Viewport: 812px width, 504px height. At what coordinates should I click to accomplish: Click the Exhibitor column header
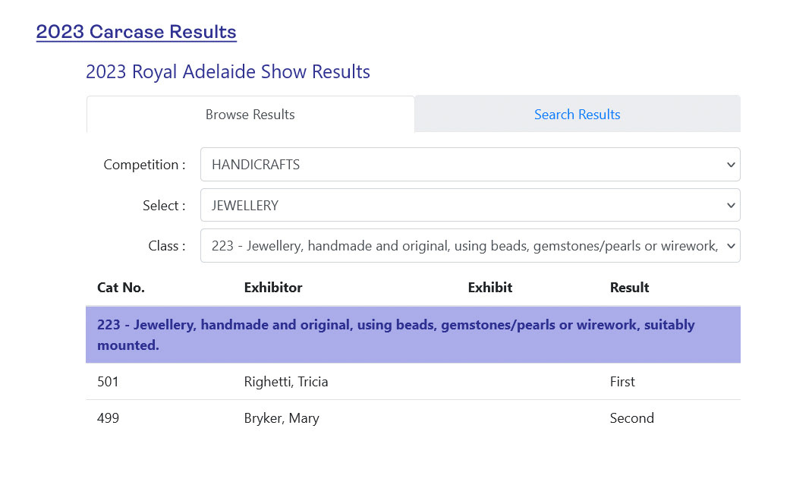click(x=273, y=288)
